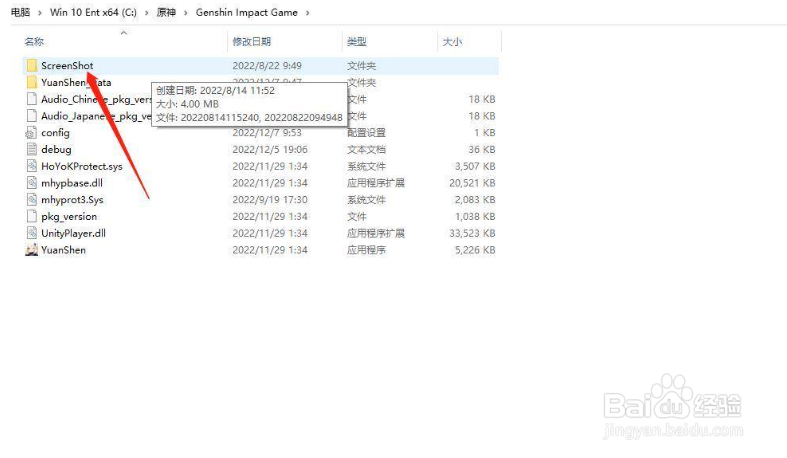Select the ScreenShot folder name
Screen dimensions: 787x458
(x=67, y=65)
